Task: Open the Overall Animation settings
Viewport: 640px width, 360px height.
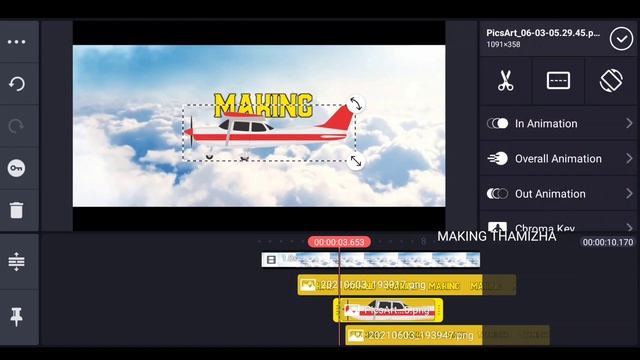Action: click(x=558, y=159)
